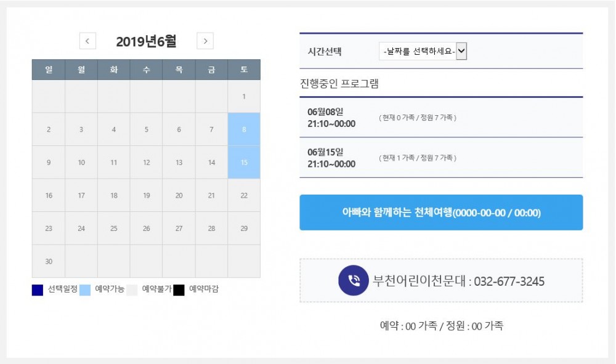Click the next month arrow
The width and height of the screenshot is (616, 364).
(204, 41)
